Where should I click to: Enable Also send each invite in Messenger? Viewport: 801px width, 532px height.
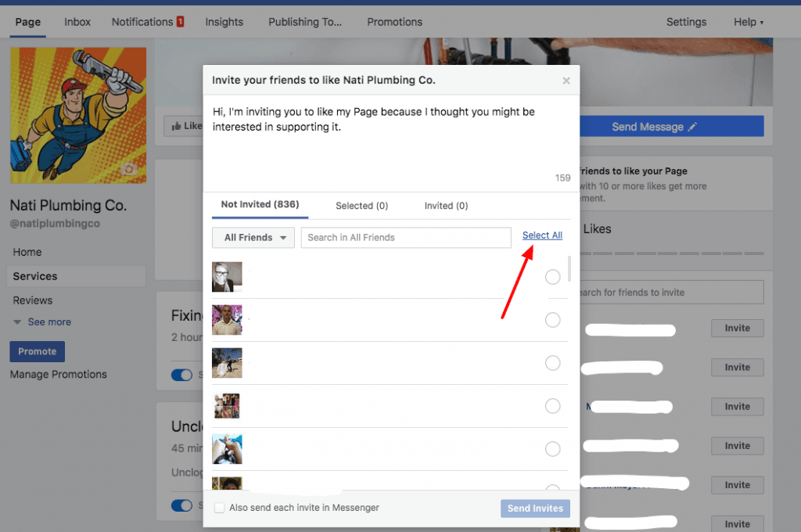click(x=219, y=508)
